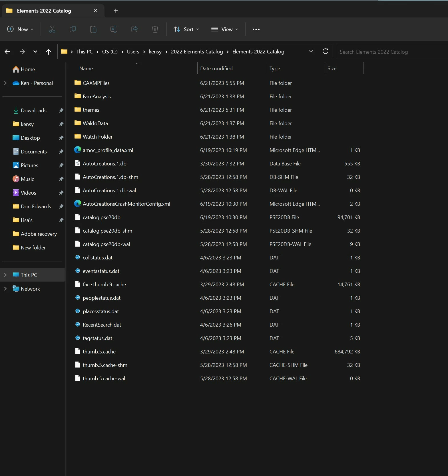Click the Videos icon in sidebar
Image resolution: width=448 pixels, height=476 pixels.
point(16,193)
